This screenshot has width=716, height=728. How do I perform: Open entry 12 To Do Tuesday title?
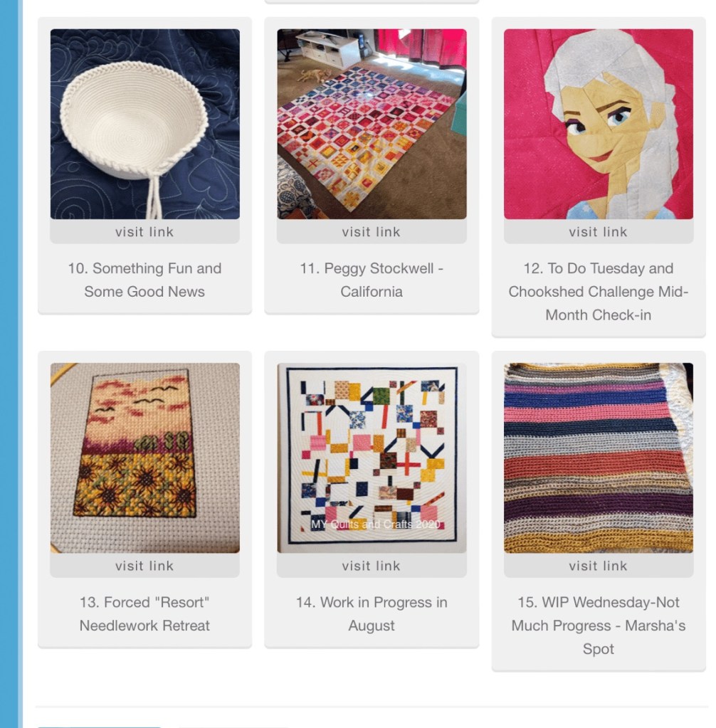point(599,292)
